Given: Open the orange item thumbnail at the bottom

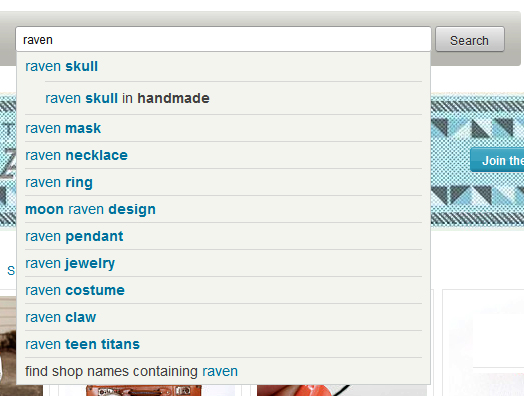Looking at the screenshot, I should 144,390.
